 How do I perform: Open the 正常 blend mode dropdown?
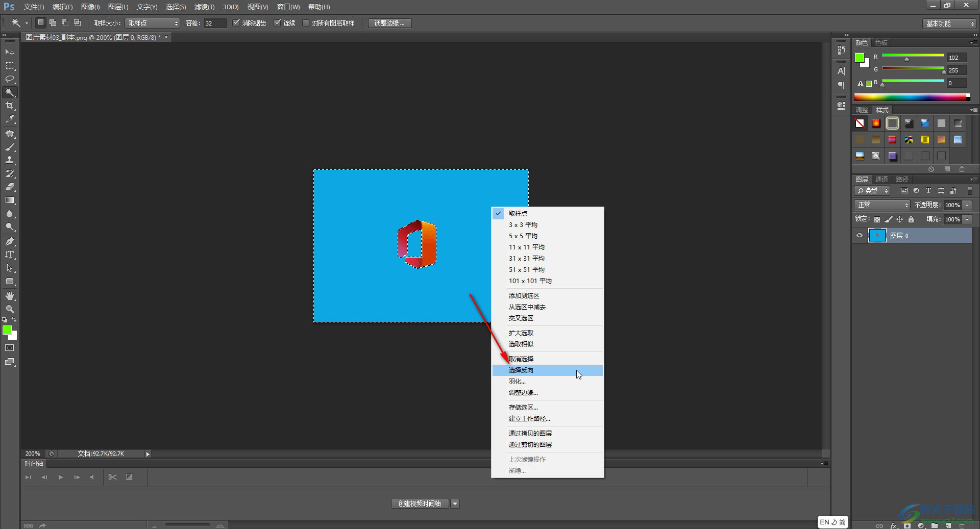tap(882, 205)
